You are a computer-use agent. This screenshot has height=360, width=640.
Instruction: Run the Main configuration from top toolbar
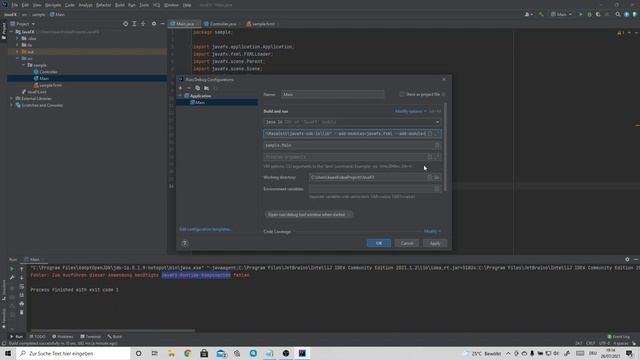coord(580,14)
